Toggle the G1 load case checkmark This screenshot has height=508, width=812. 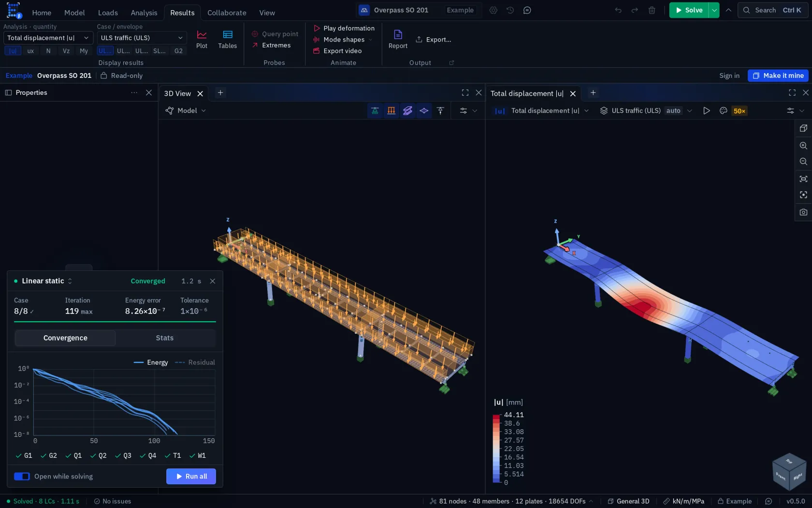[x=24, y=456]
